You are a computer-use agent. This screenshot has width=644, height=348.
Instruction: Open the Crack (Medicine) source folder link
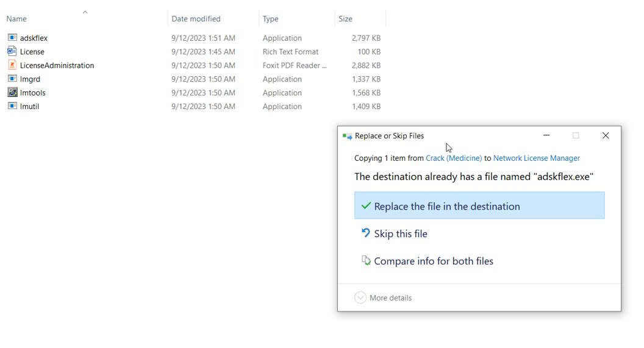coord(454,158)
